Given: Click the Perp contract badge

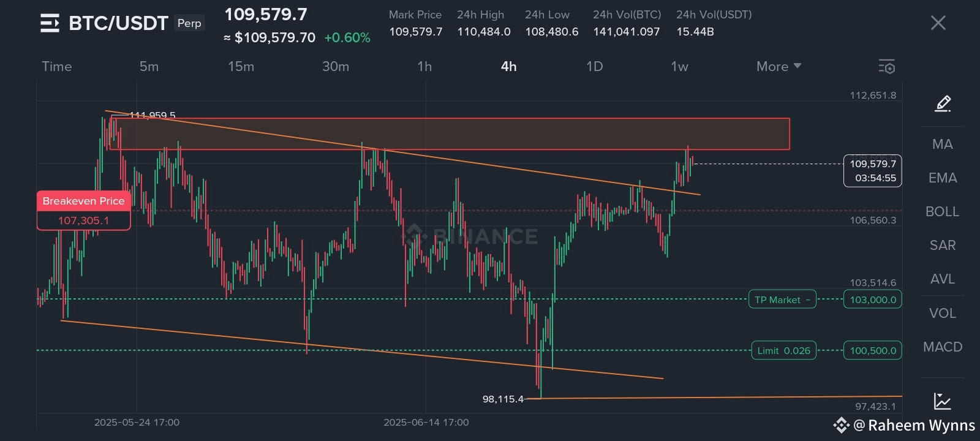Looking at the screenshot, I should click(189, 23).
